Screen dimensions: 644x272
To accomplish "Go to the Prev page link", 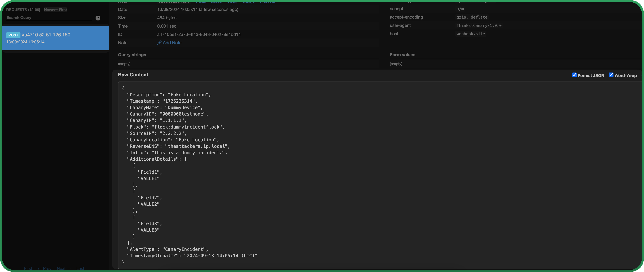I will [x=45, y=269].
